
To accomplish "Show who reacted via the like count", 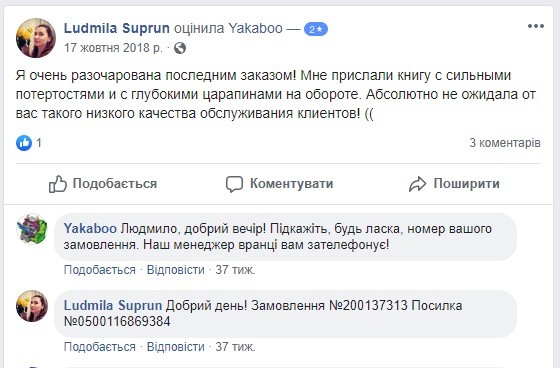I will point(39,143).
